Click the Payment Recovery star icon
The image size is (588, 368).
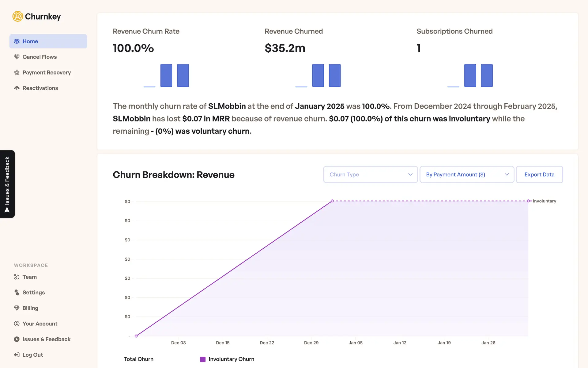[x=17, y=72]
